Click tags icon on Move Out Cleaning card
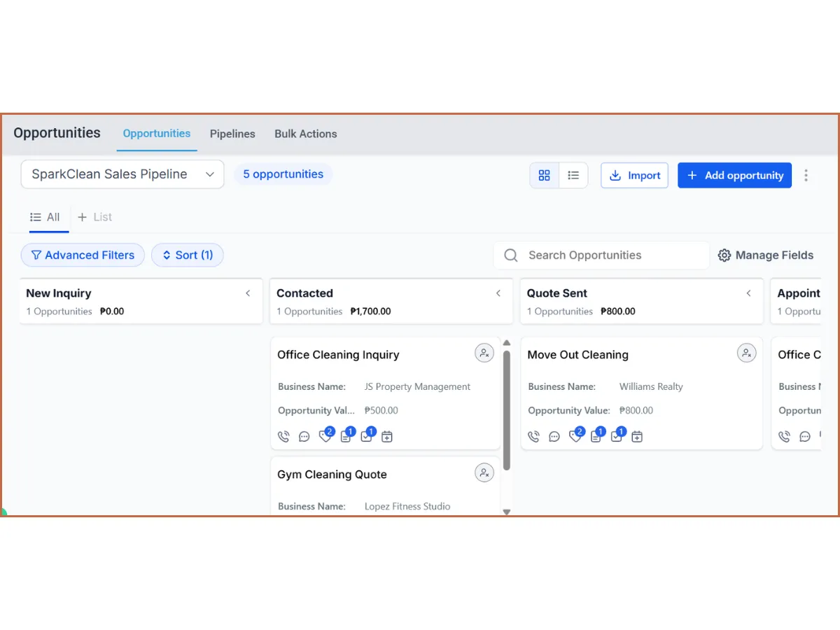 (575, 436)
